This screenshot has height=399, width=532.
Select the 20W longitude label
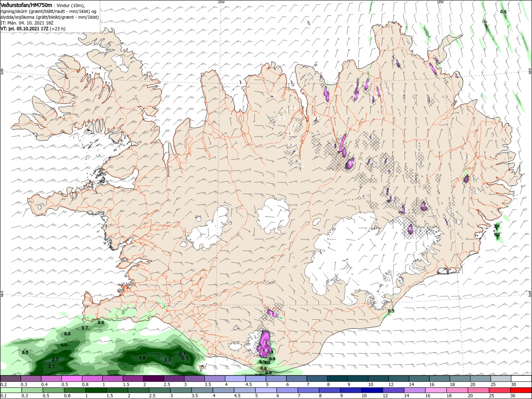222,2
